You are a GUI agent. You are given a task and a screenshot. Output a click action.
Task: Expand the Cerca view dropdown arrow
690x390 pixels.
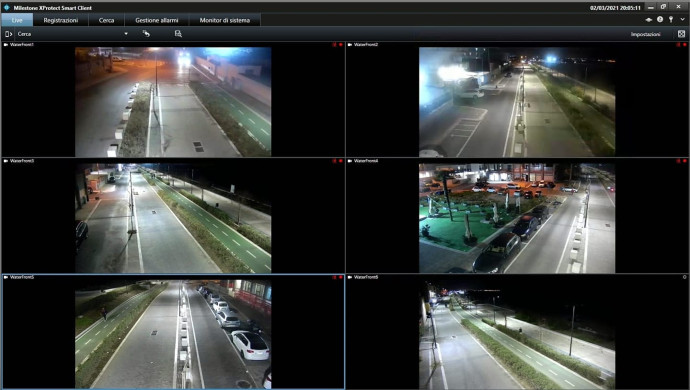pos(126,34)
